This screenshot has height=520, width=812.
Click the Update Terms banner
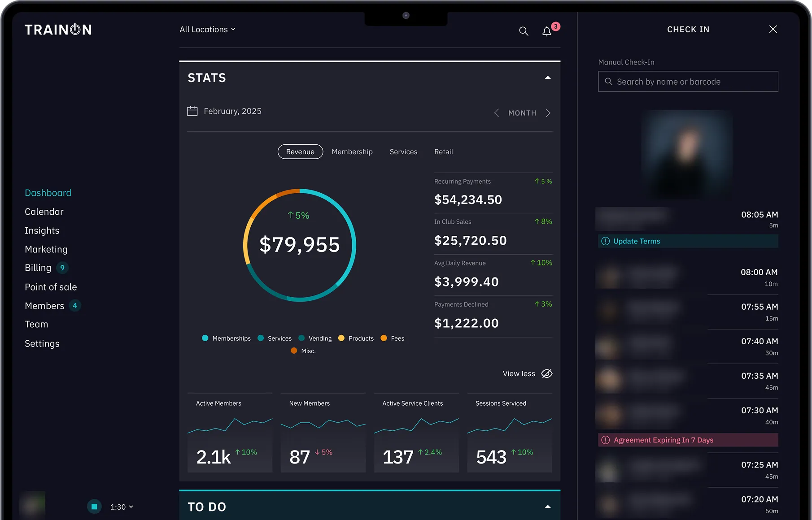(688, 241)
